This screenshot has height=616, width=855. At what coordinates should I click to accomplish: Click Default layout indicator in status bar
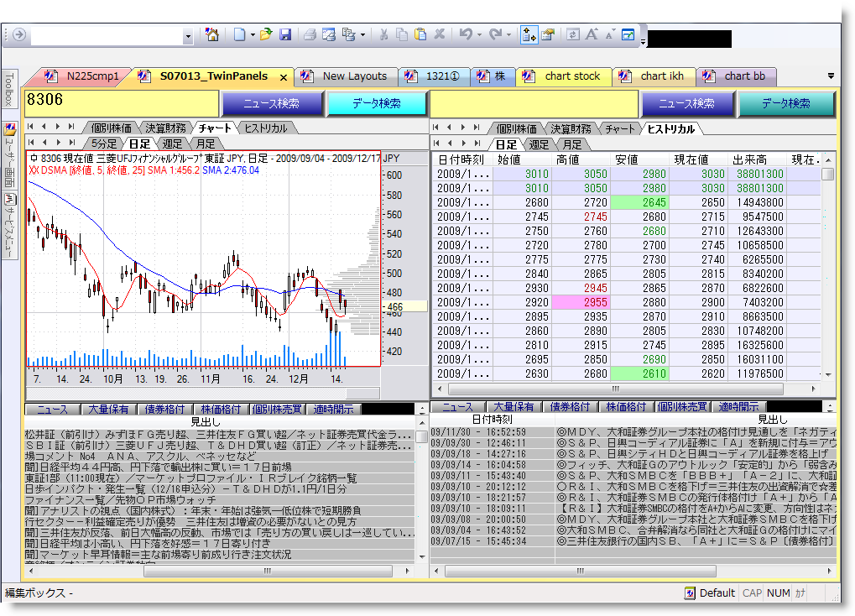tap(710, 593)
